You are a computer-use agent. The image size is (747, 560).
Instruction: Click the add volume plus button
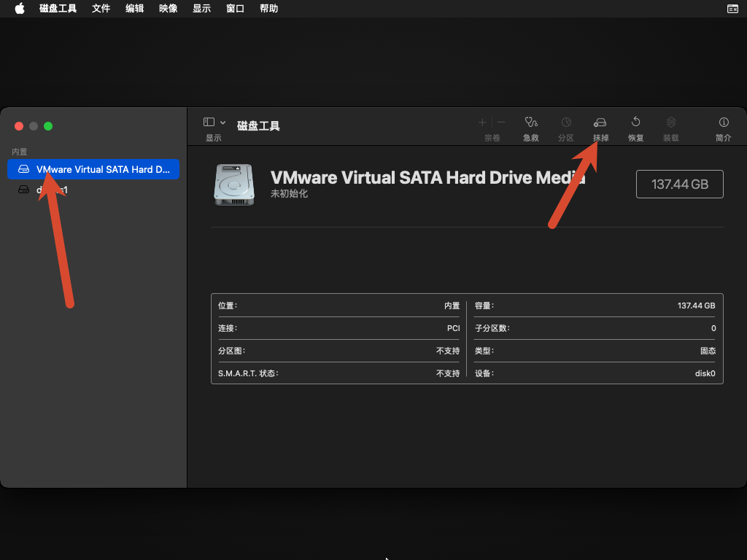coord(482,122)
